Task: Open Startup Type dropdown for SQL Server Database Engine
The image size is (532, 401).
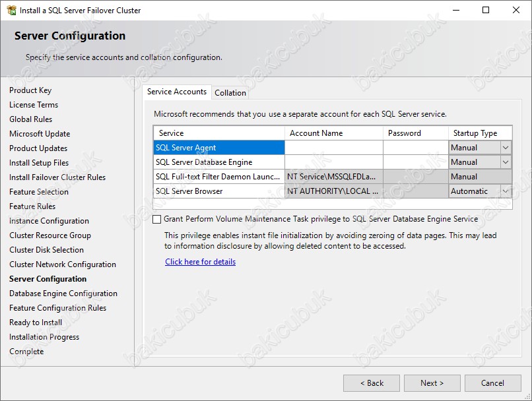Action: coord(505,162)
